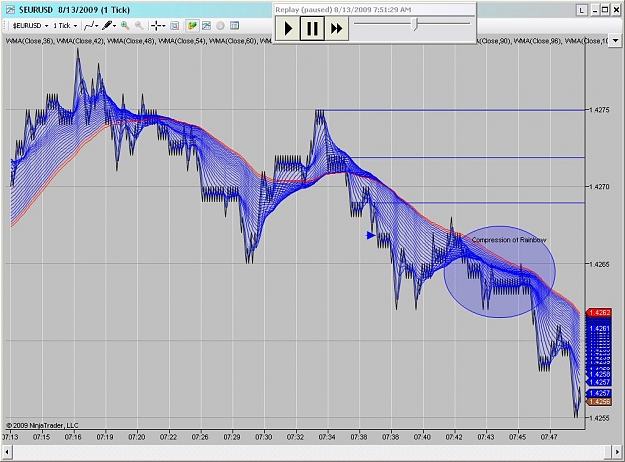Click the NinjaTrader chart window icon
625x462 pixels.
pos(10,10)
